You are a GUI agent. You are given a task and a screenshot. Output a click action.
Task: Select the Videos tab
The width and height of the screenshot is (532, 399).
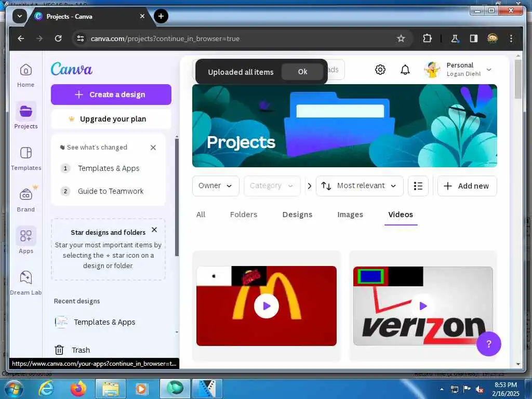coord(401,215)
